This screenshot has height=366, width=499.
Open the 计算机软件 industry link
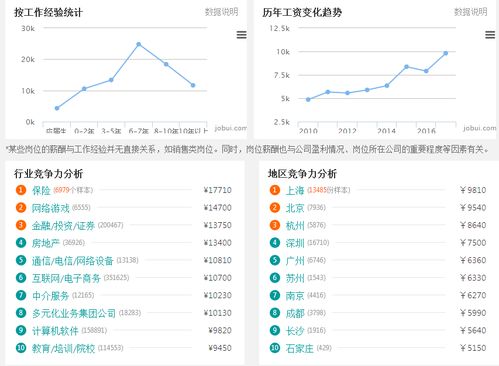pyautogui.click(x=55, y=331)
